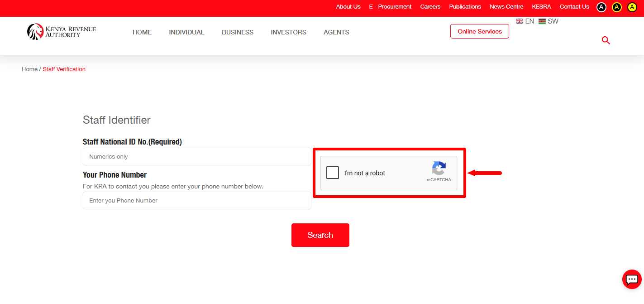Click the Staff National ID No.(Required) label
This screenshot has width=644, height=304.
(x=132, y=142)
